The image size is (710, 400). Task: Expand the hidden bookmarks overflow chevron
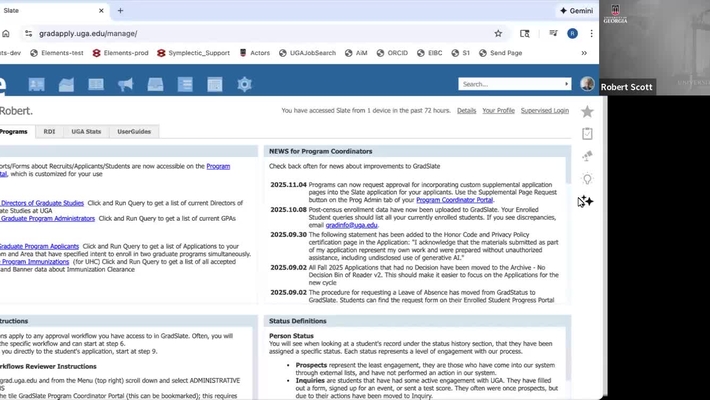coord(584,53)
